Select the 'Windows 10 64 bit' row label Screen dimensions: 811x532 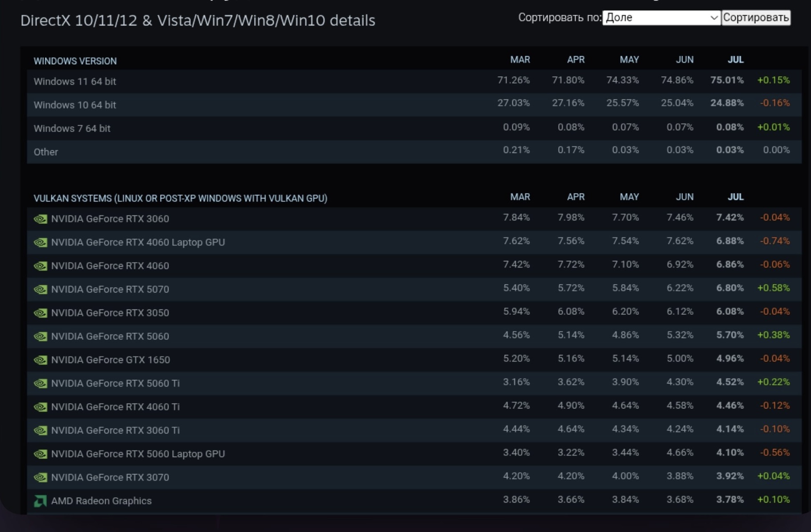pos(75,105)
